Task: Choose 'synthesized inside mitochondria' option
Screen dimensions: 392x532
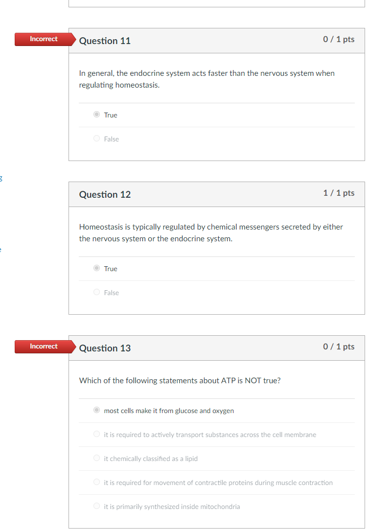Action: tap(97, 506)
